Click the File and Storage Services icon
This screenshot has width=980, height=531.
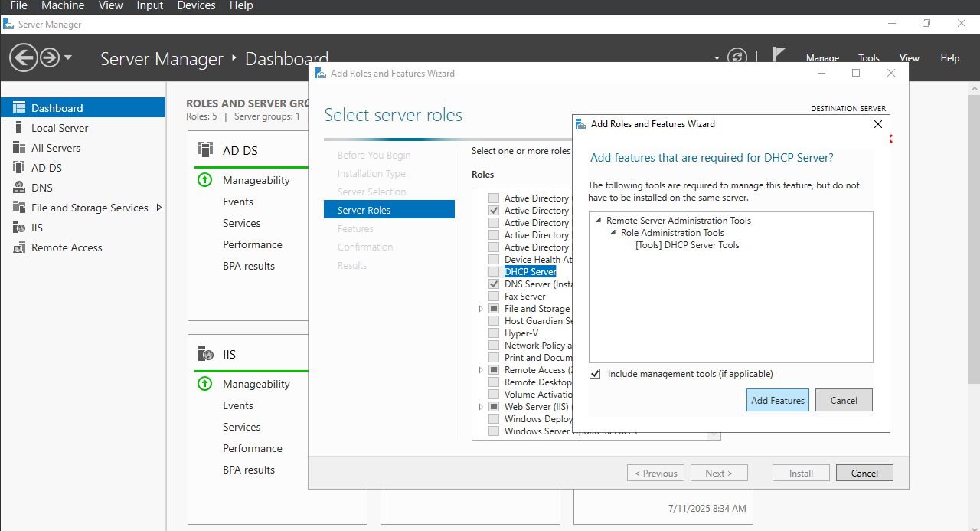coord(18,208)
